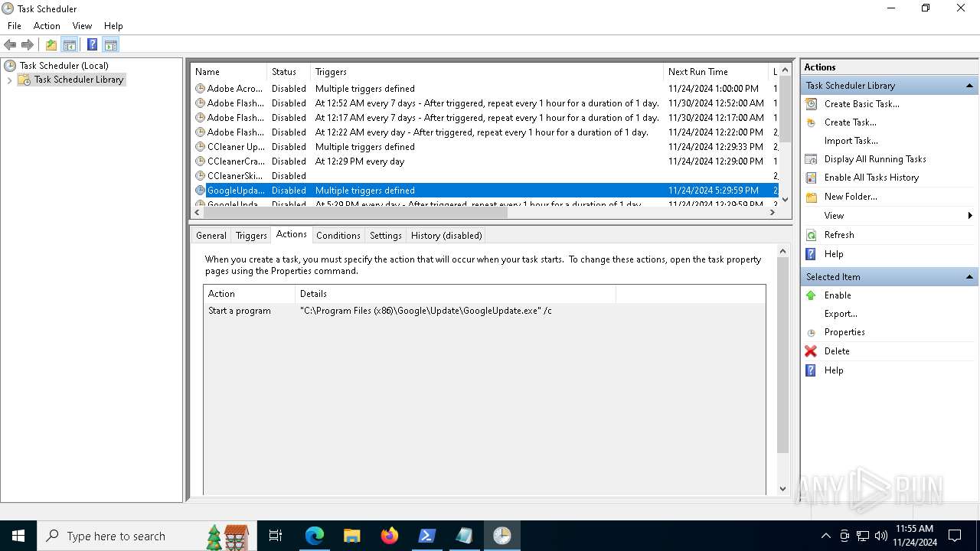Sort tasks by the Triggers column header
Image resolution: width=980 pixels, height=551 pixels.
coord(486,72)
